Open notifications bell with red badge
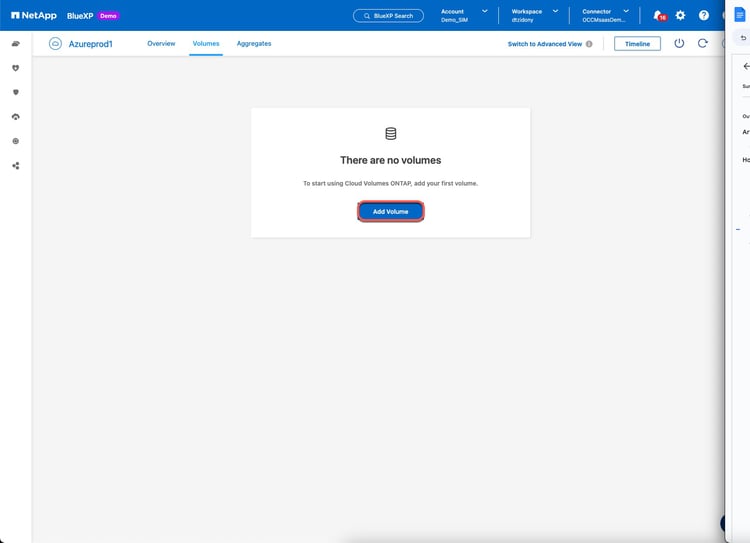The width and height of the screenshot is (750, 543). (x=657, y=15)
